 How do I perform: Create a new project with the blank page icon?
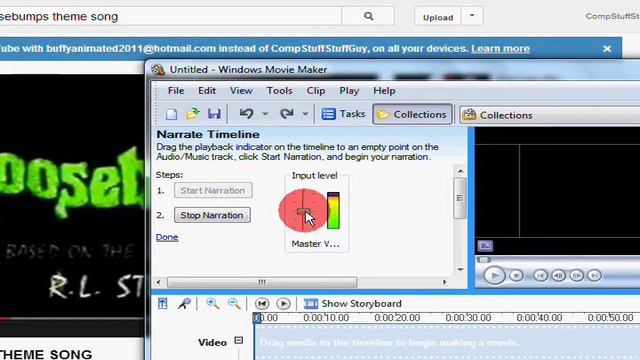(x=171, y=114)
